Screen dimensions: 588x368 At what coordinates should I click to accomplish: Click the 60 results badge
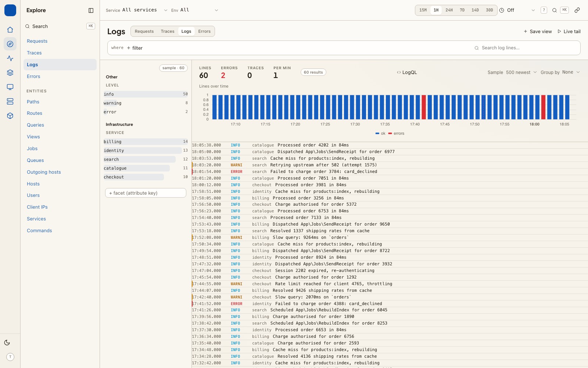pos(313,72)
